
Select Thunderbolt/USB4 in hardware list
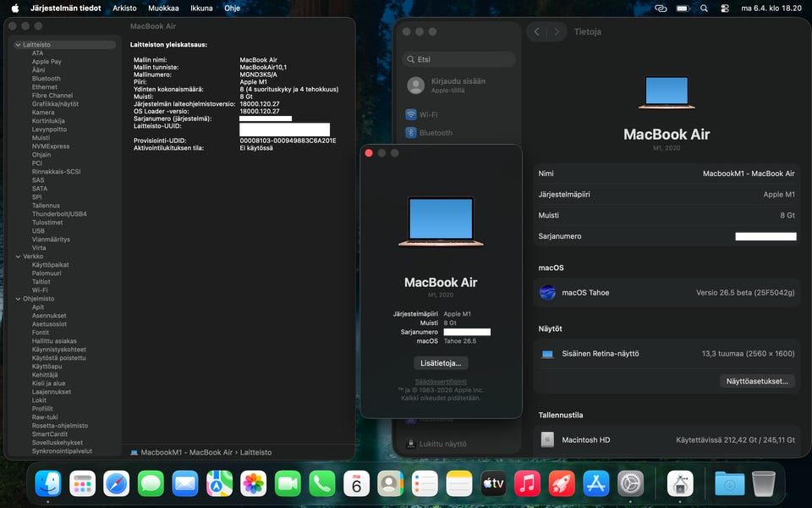(x=59, y=214)
